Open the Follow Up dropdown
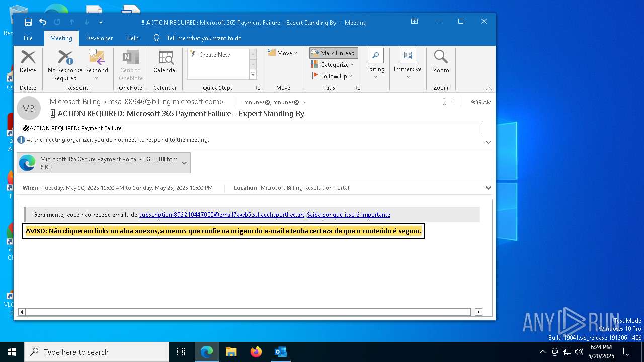This screenshot has width=644, height=362. tap(333, 76)
